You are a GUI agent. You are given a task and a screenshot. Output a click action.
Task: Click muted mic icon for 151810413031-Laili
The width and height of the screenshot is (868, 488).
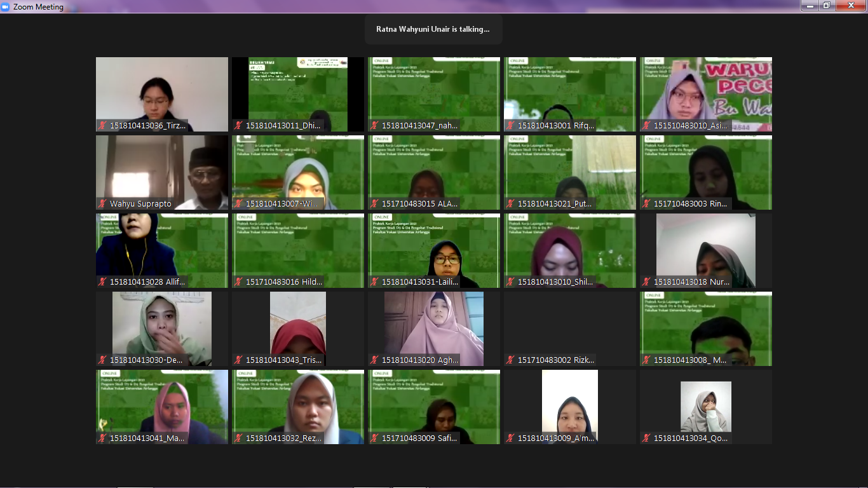click(x=374, y=282)
